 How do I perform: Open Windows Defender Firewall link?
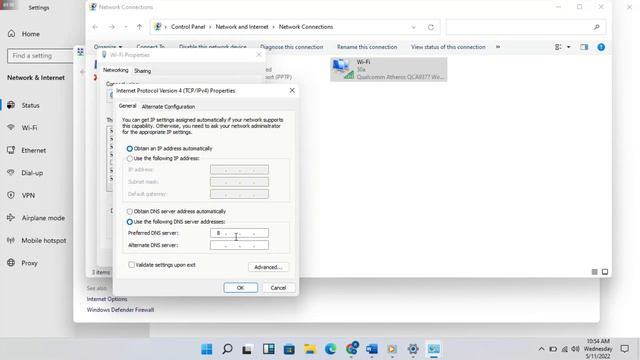(x=120, y=310)
